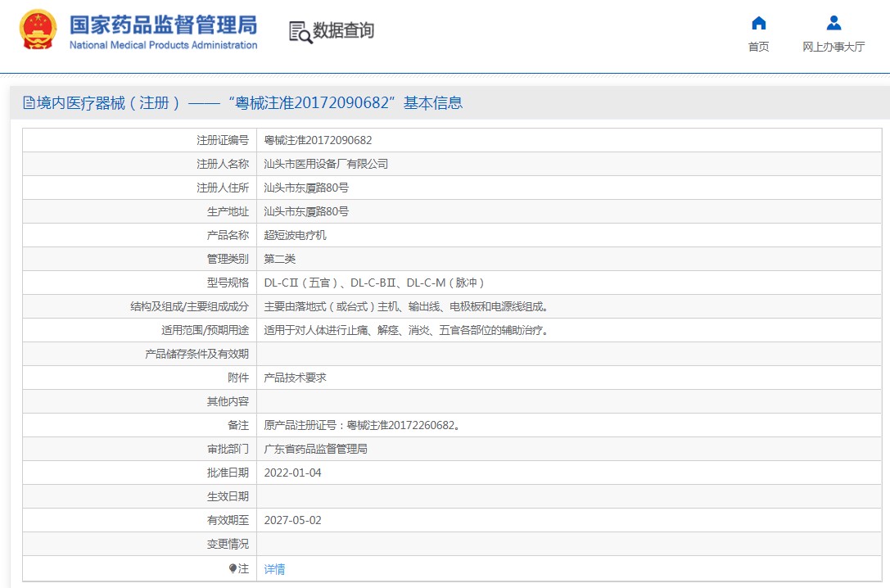Select registration number value 粤械注准20172090682
The width and height of the screenshot is (890, 588).
click(x=318, y=140)
